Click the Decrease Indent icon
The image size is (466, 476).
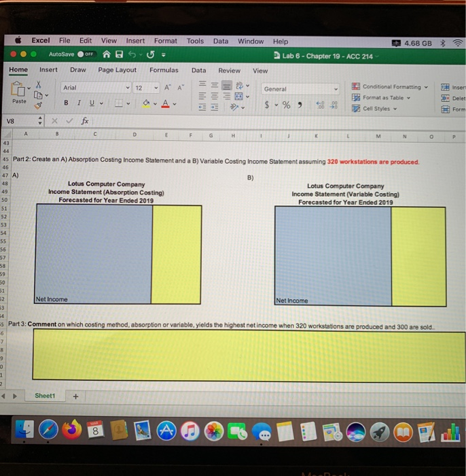click(202, 107)
